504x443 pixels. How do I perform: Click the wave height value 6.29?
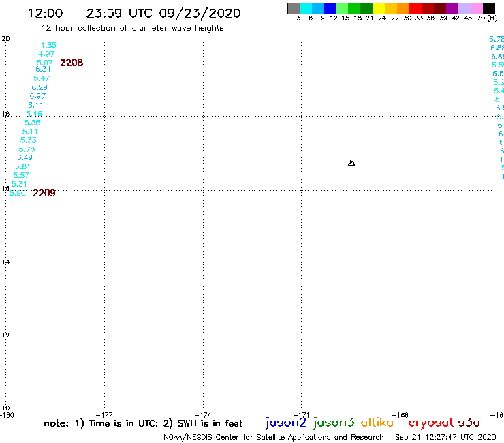40,87
